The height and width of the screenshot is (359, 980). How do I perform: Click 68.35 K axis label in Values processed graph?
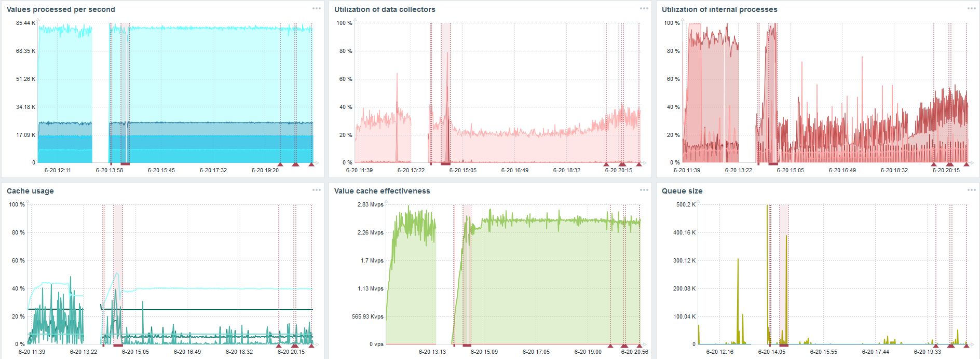tap(26, 51)
